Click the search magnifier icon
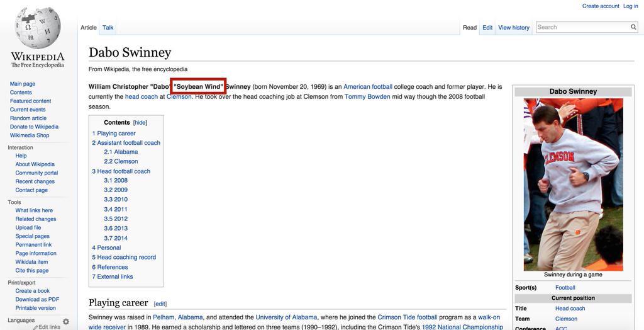Image resolution: width=644 pixels, height=330 pixels. point(634,27)
